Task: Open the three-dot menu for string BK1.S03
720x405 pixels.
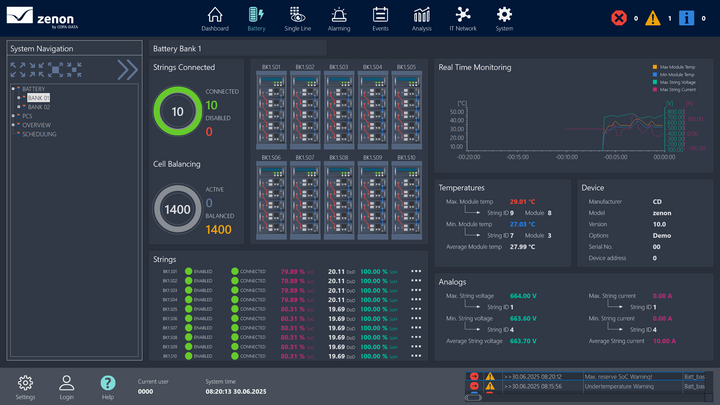Action: click(x=416, y=290)
